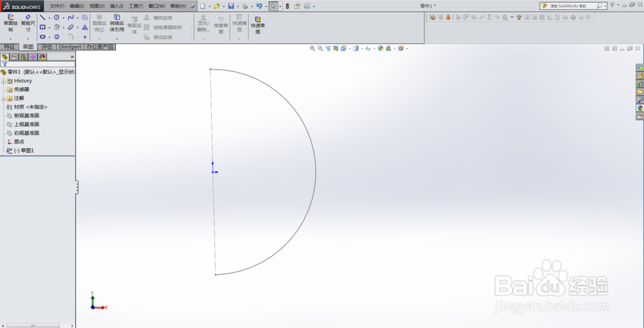Viewport: 644px width, 328px height.
Task: Select the Line sketch tool
Action: (x=43, y=17)
